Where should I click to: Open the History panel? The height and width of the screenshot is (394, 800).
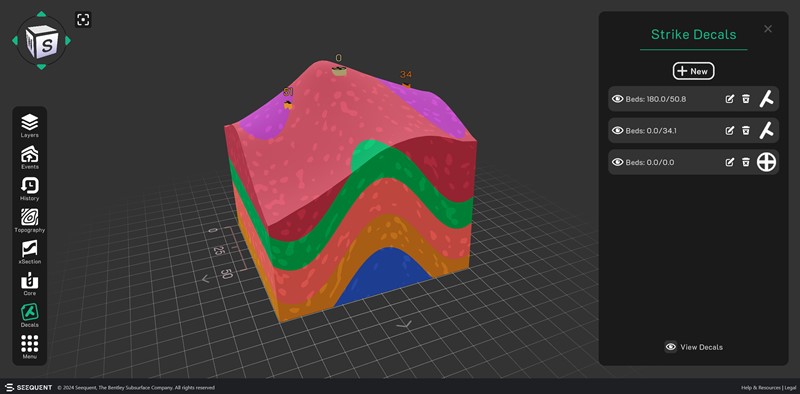(30, 189)
